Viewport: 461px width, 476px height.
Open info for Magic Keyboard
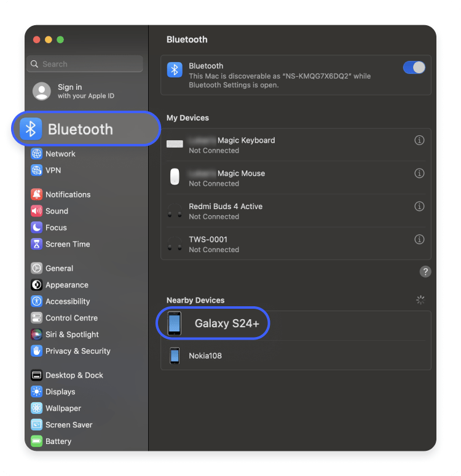(x=419, y=140)
